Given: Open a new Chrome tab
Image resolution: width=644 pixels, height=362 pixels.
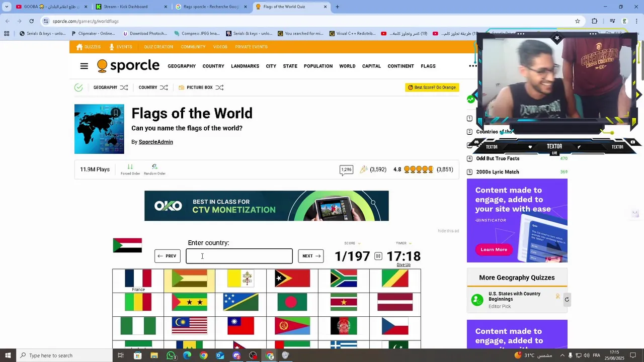Looking at the screenshot, I should pyautogui.click(x=337, y=7).
